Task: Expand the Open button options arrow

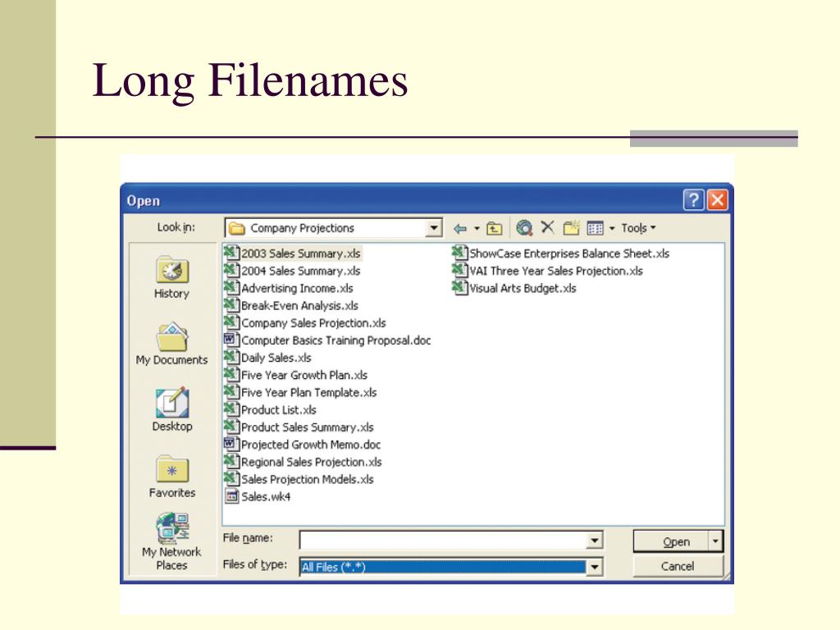Action: tap(715, 541)
